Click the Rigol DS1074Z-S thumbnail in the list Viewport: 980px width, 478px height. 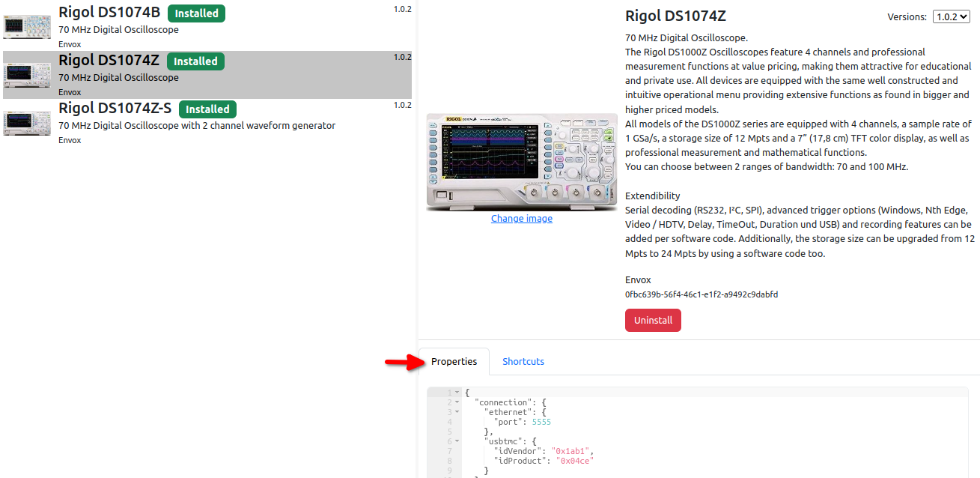[27, 122]
